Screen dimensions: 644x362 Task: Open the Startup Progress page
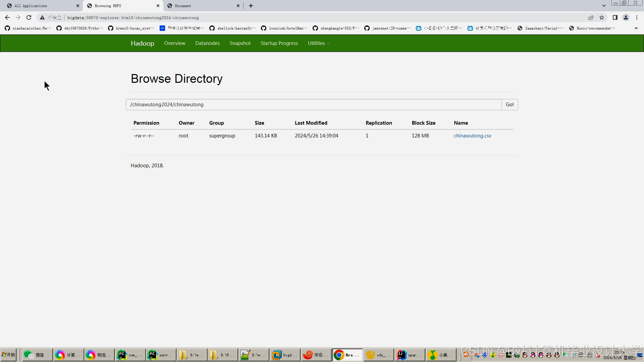(x=279, y=43)
